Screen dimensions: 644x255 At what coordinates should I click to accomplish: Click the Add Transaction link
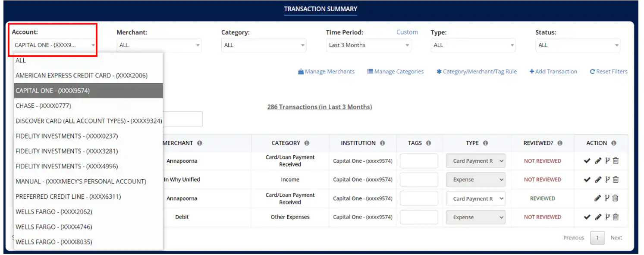click(x=553, y=72)
